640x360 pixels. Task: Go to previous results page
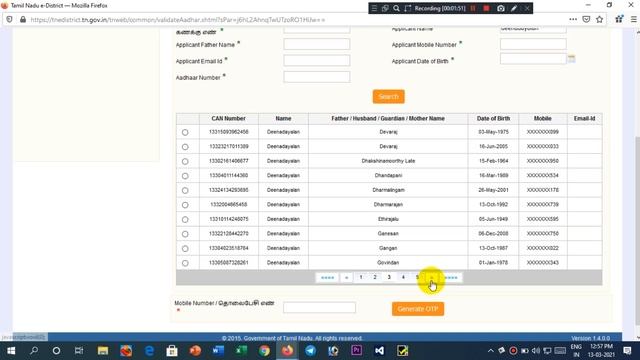click(347, 278)
